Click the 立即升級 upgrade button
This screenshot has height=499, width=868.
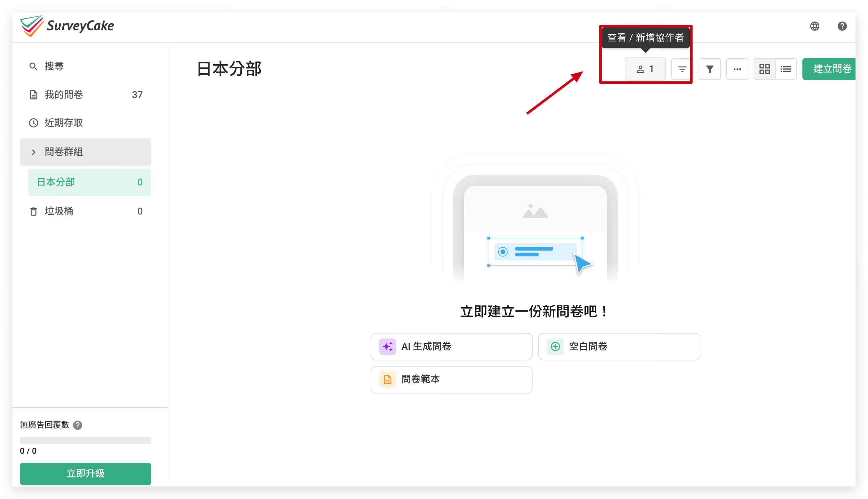tap(85, 474)
